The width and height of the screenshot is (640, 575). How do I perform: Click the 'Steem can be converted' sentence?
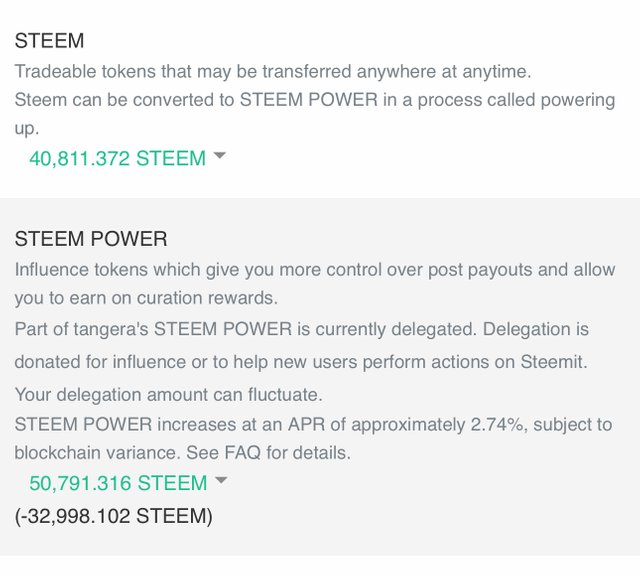(x=315, y=114)
